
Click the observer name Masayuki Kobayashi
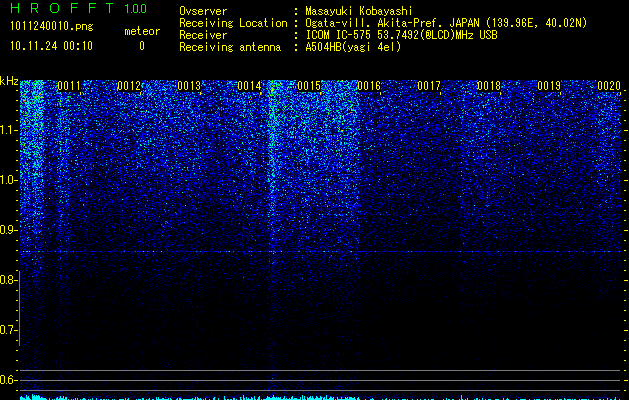click(359, 11)
